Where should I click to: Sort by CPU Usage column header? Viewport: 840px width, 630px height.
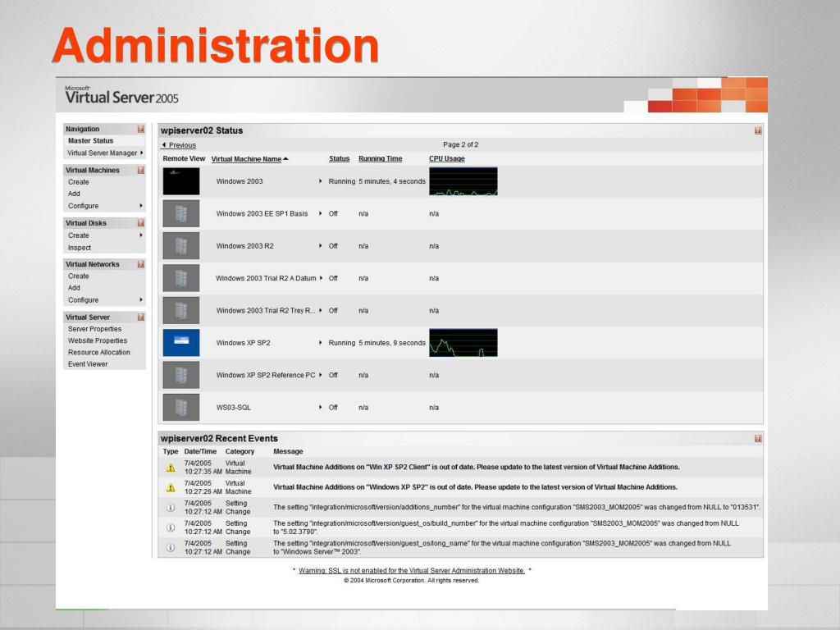447,158
